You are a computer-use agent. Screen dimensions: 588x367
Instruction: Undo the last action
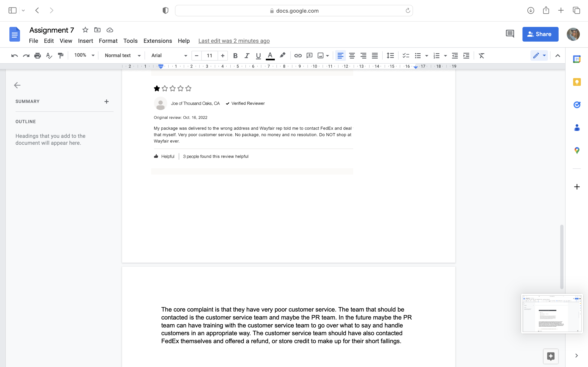tap(14, 56)
